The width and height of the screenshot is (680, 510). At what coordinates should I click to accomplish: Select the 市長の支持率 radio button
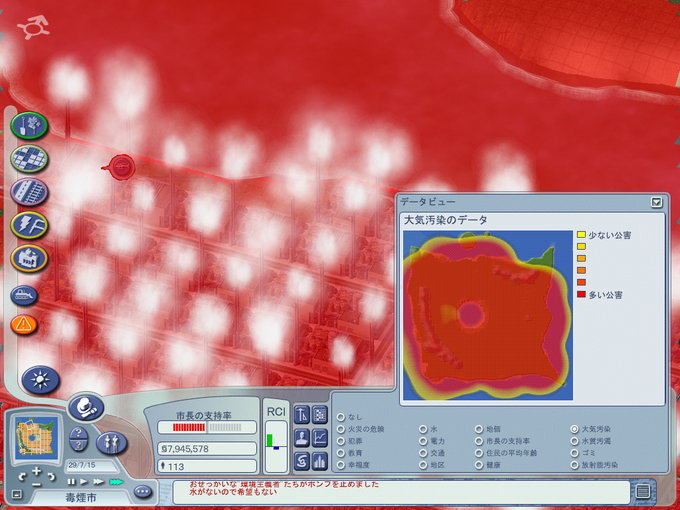(479, 441)
